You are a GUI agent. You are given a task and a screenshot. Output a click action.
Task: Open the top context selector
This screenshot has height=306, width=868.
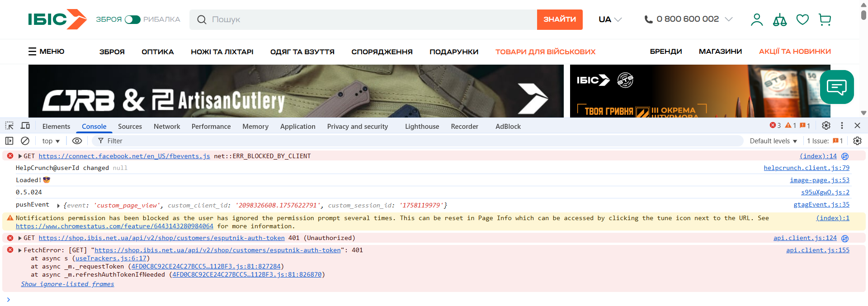point(51,141)
